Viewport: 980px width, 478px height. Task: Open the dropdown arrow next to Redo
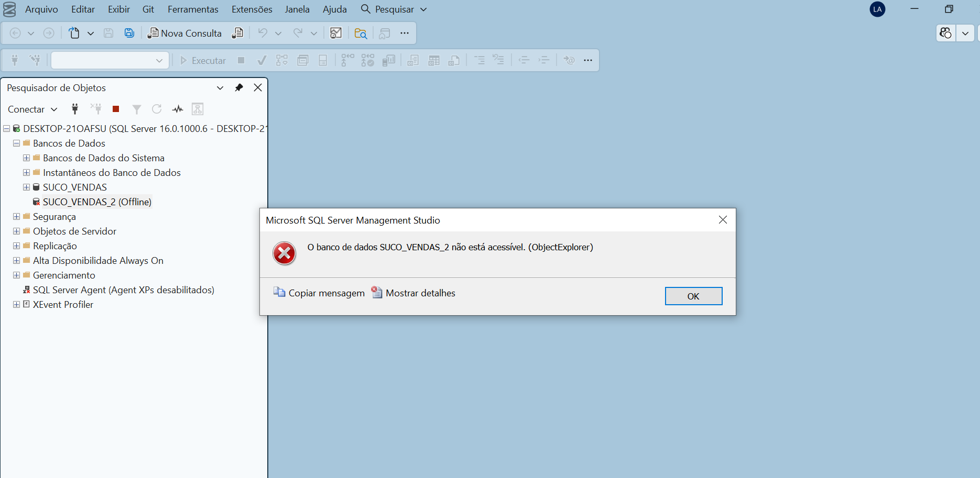point(313,33)
